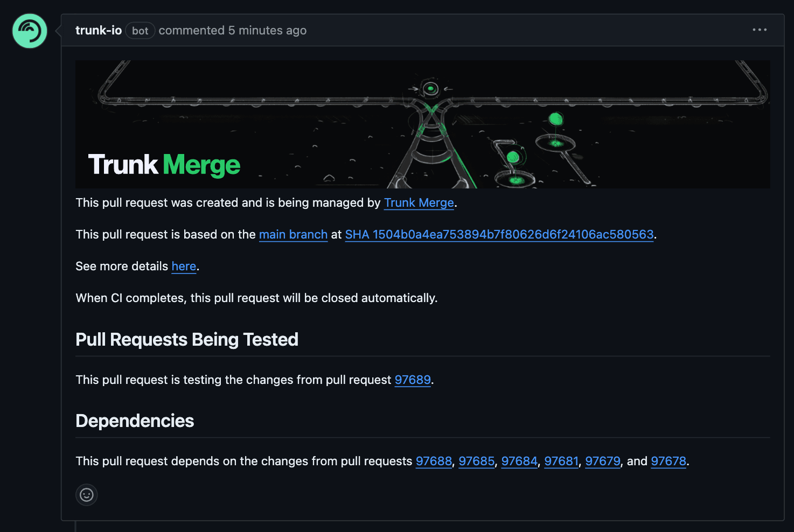This screenshot has width=794, height=532.
Task: Click the 'here' details link
Action: (x=184, y=266)
